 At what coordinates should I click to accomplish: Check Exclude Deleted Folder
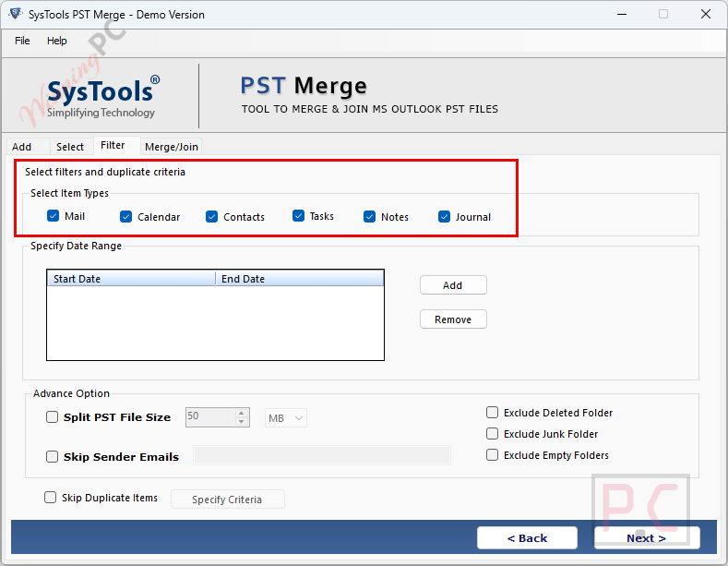(x=492, y=413)
